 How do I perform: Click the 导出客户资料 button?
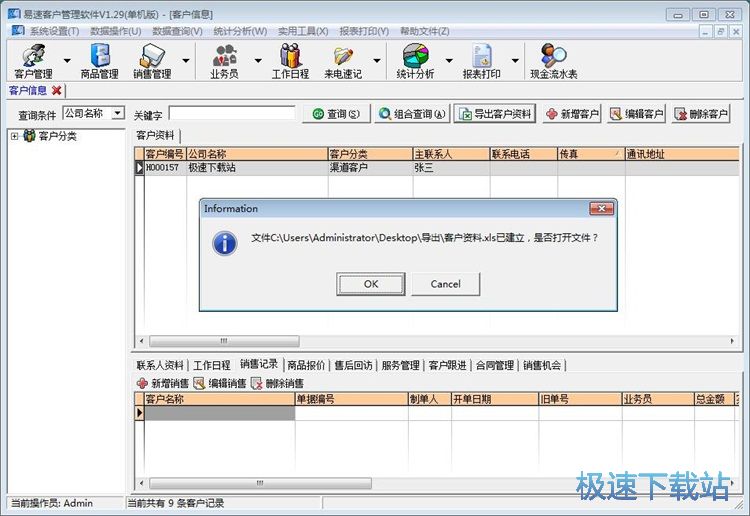(x=495, y=114)
